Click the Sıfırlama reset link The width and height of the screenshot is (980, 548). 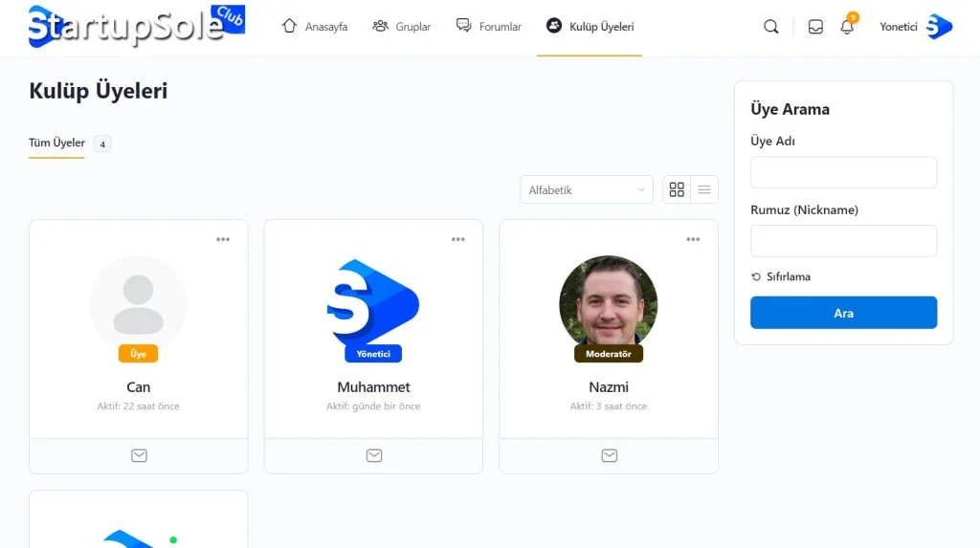pyautogui.click(x=781, y=276)
